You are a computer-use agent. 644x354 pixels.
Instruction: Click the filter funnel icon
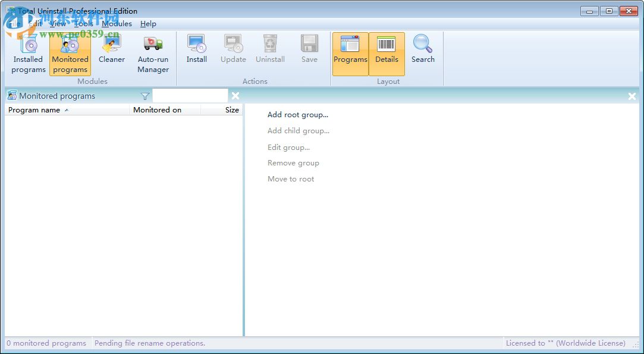tap(145, 96)
